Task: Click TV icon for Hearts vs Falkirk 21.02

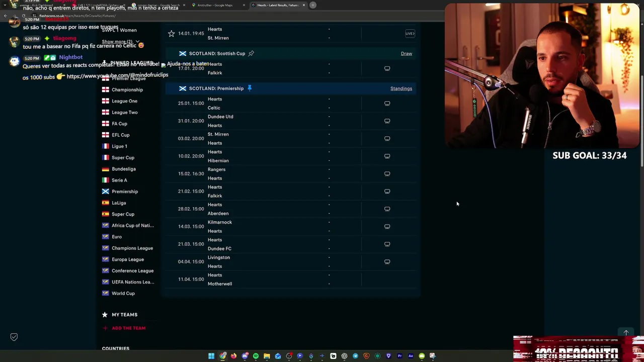Action: coord(387,192)
